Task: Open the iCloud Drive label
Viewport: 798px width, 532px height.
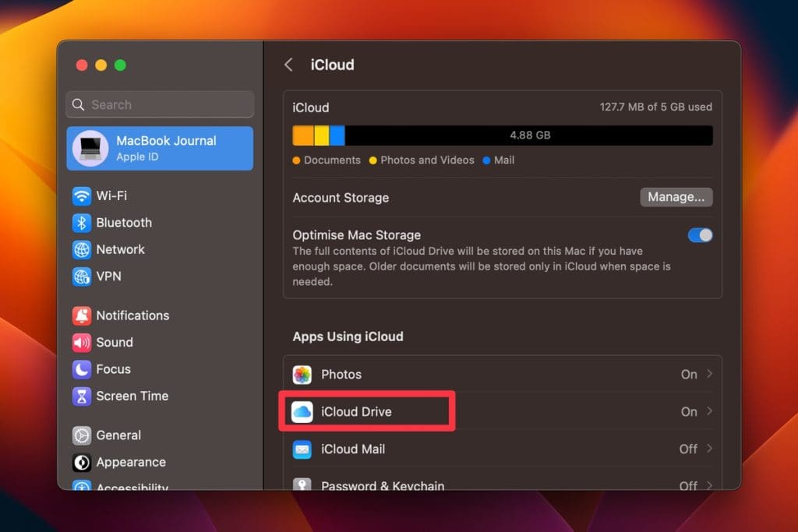Action: (356, 412)
